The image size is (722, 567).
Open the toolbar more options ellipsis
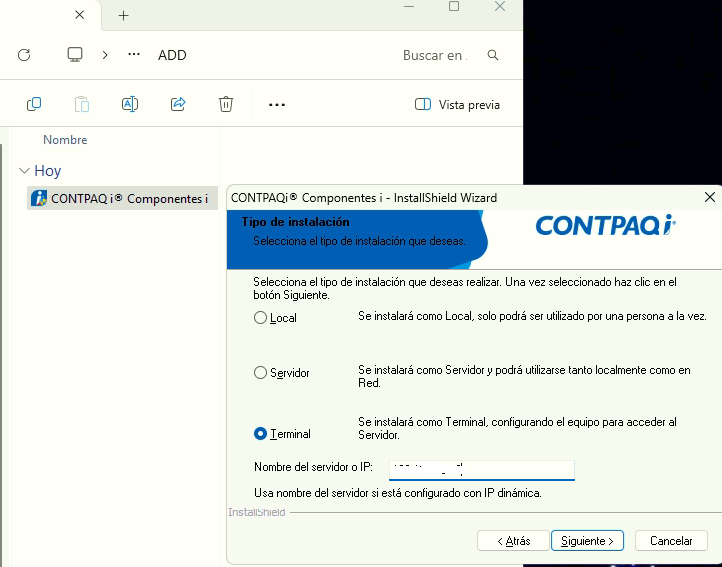[277, 104]
